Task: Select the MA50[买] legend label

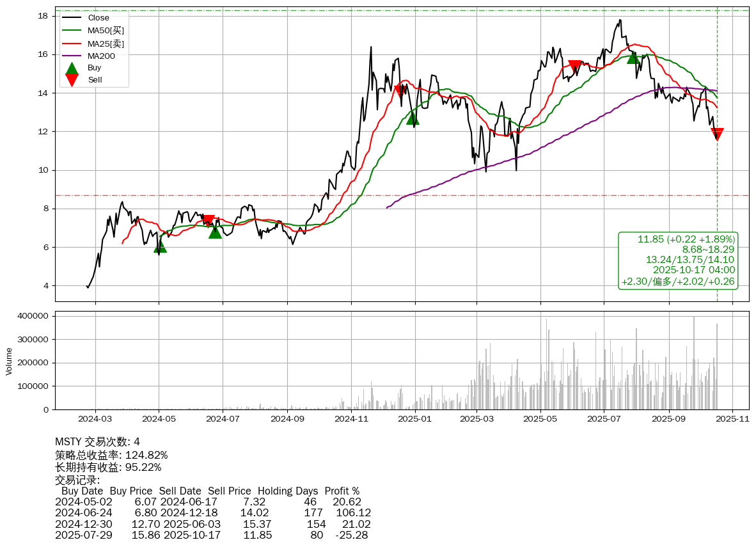Action: 106,31
